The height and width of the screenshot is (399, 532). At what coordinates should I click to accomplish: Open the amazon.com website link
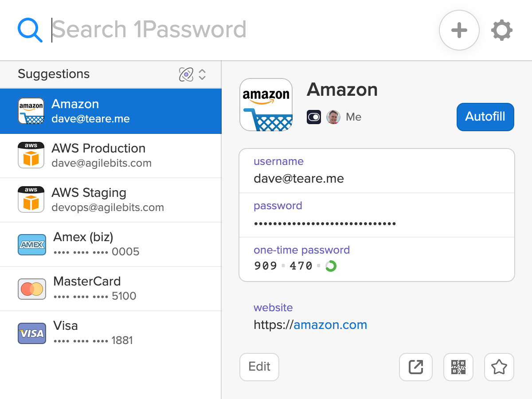point(330,325)
